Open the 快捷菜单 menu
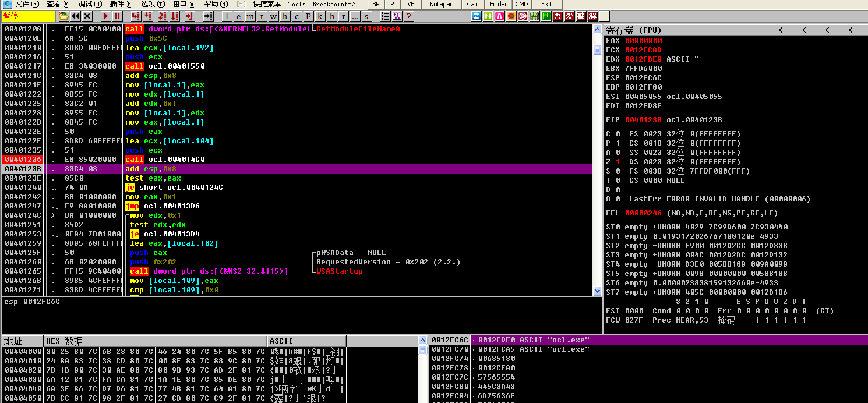The image size is (868, 403). 267,4
